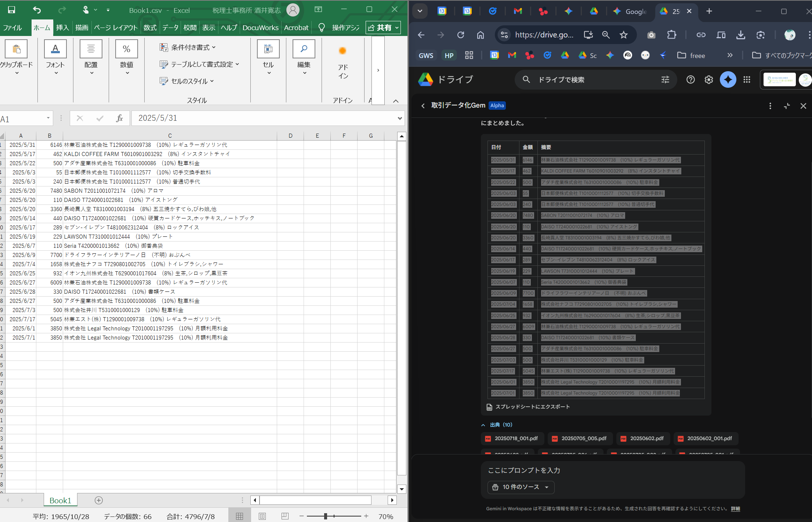Click the Excel account profile picture
This screenshot has height=522, width=812.
[293, 10]
